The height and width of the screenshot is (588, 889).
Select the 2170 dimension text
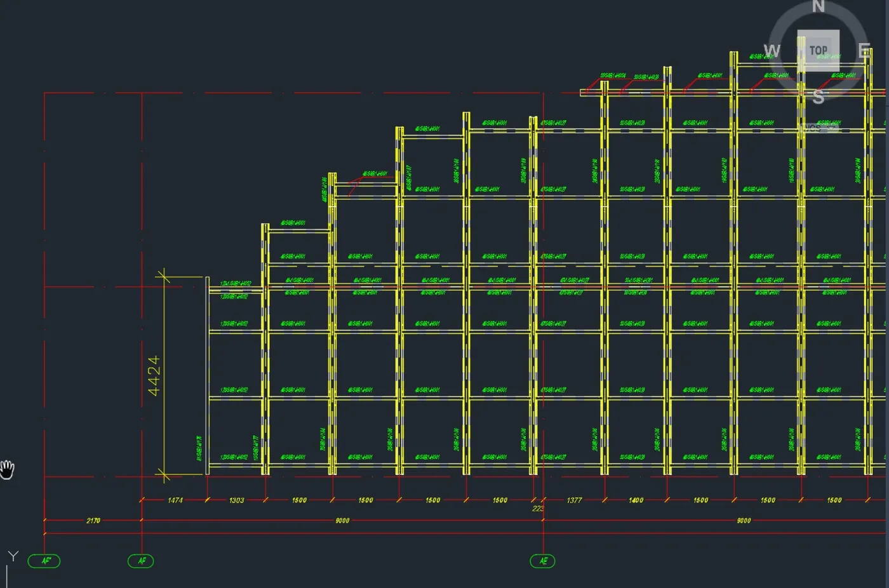pyautogui.click(x=93, y=521)
